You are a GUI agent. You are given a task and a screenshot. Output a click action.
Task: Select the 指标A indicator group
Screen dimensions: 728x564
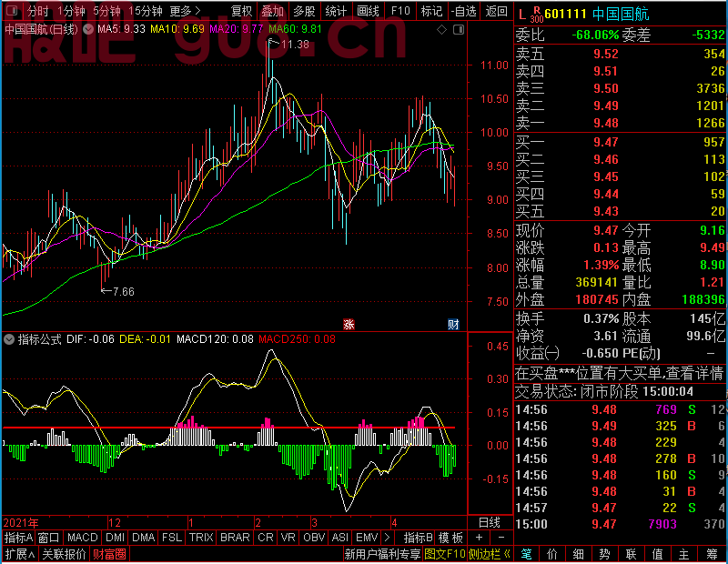point(18,538)
